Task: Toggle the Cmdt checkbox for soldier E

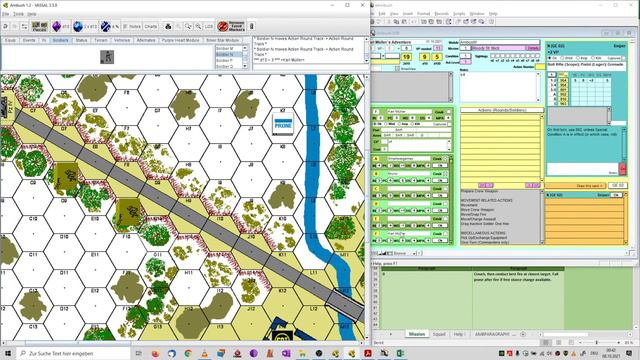Action: pos(446,218)
